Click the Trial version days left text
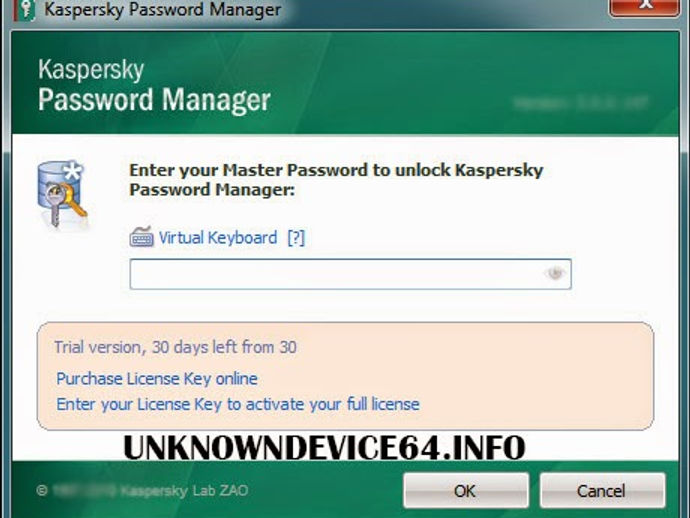The width and height of the screenshot is (690, 518). click(x=175, y=347)
